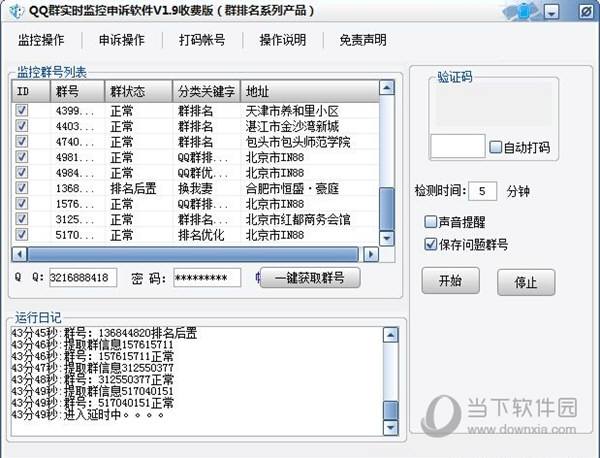Enable the 声音提醒 checkbox

430,222
